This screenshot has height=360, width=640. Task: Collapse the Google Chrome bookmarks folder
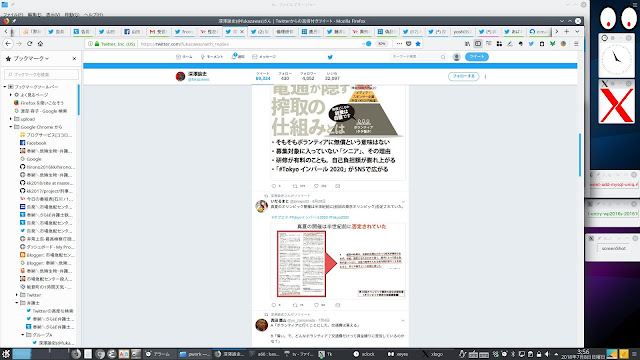[x=11, y=127]
